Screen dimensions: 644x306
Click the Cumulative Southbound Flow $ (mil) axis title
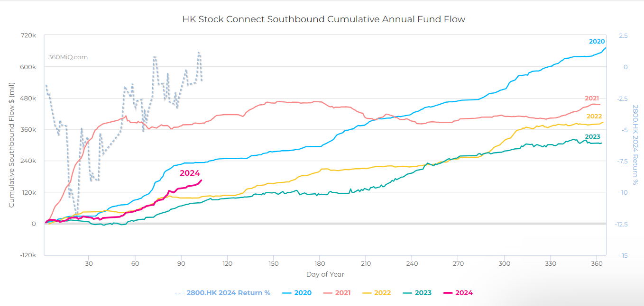(x=11, y=144)
